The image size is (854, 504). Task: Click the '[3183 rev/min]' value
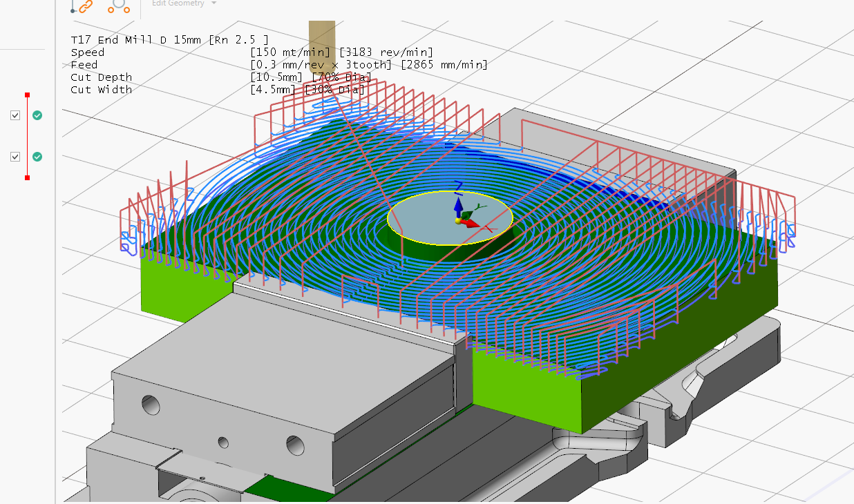click(386, 52)
